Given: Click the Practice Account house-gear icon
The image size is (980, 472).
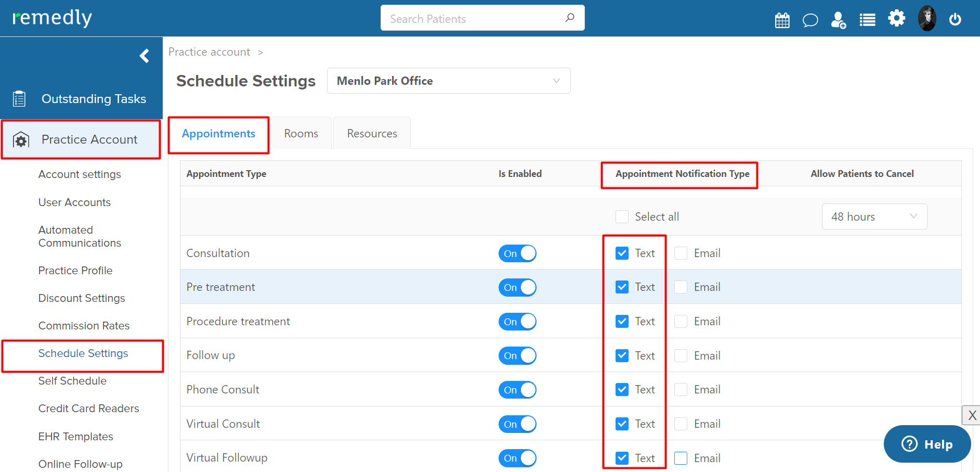Looking at the screenshot, I should pyautogui.click(x=21, y=139).
